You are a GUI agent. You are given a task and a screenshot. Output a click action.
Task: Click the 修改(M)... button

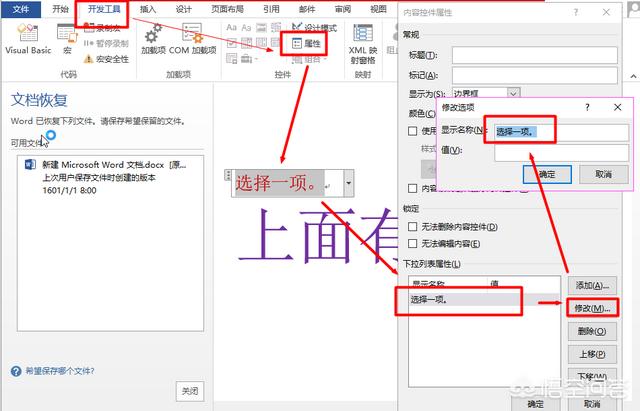[592, 308]
